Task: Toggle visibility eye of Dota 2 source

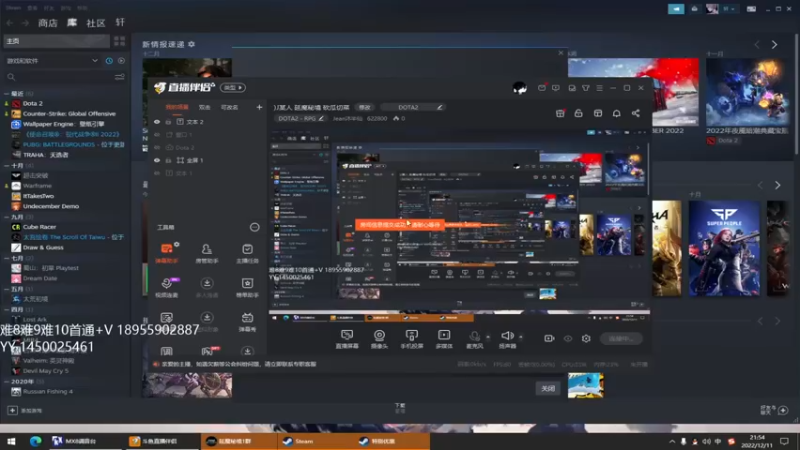Action: click(157, 147)
